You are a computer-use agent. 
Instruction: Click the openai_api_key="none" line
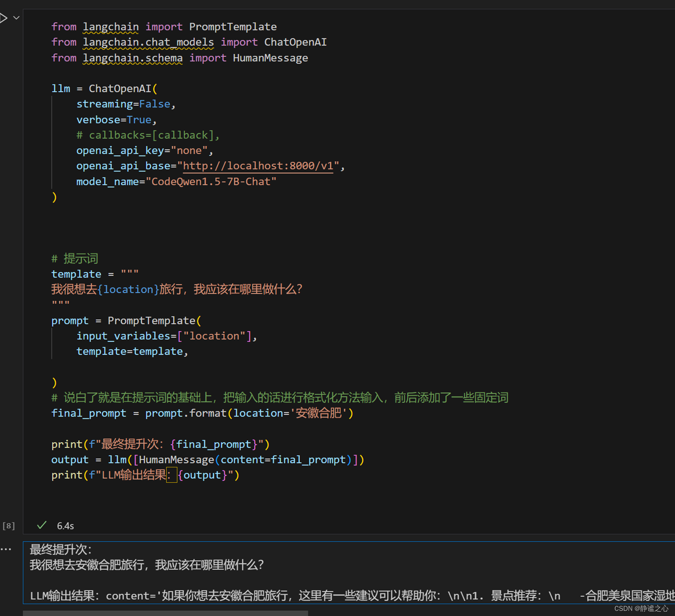point(145,151)
